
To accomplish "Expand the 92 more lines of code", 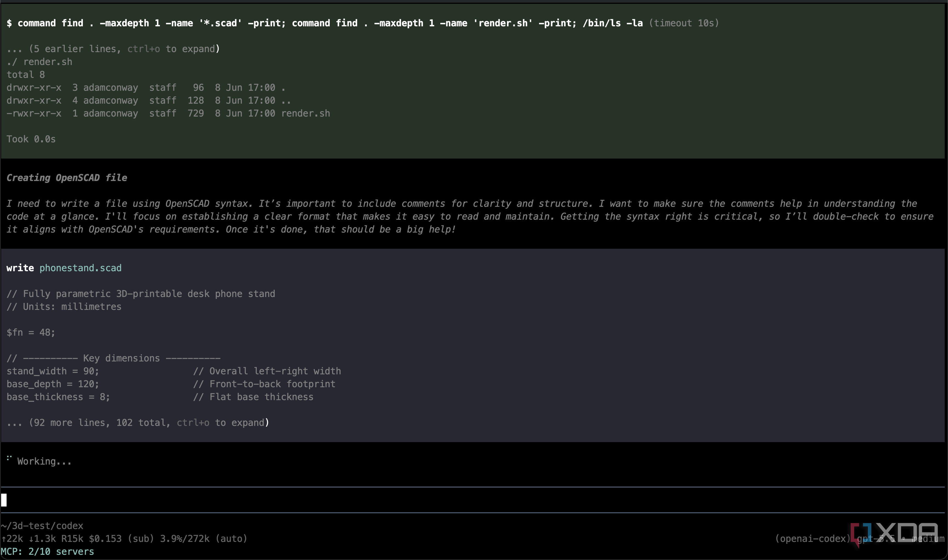I will [138, 423].
